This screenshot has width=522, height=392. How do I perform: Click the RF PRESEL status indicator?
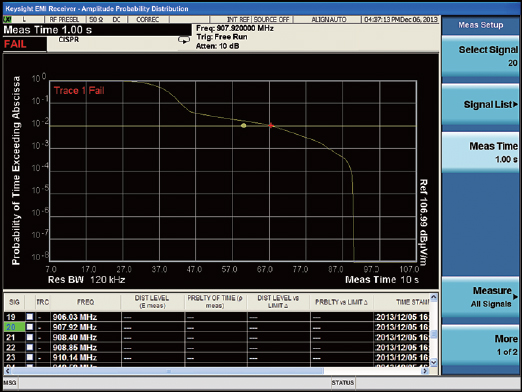[64, 20]
